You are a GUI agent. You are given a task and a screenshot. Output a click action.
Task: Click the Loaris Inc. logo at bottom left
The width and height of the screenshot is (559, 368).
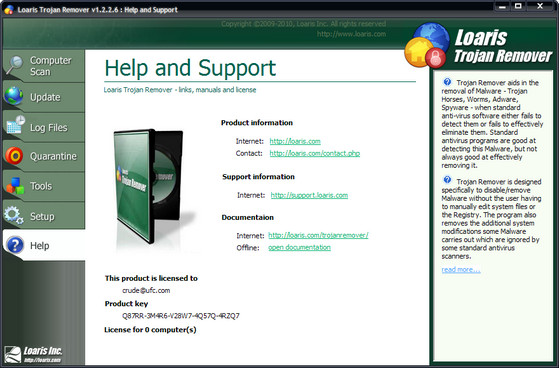(x=33, y=354)
